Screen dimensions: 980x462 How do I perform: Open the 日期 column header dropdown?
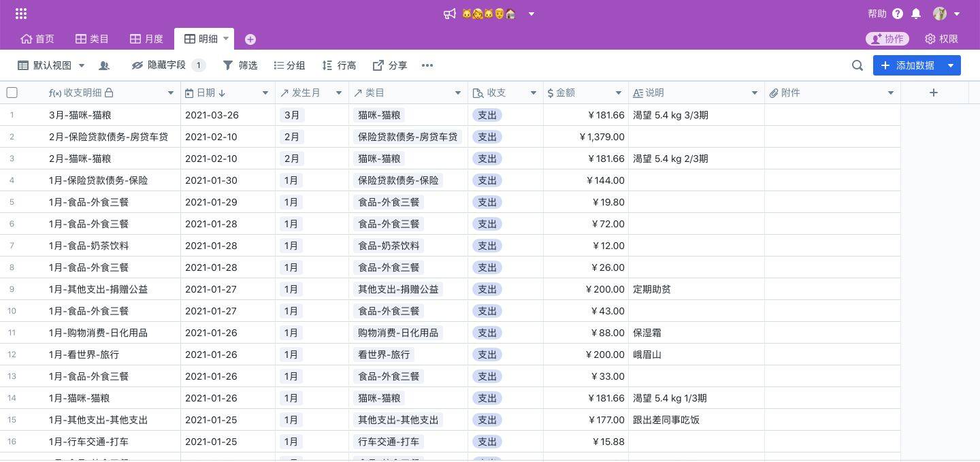coord(265,93)
